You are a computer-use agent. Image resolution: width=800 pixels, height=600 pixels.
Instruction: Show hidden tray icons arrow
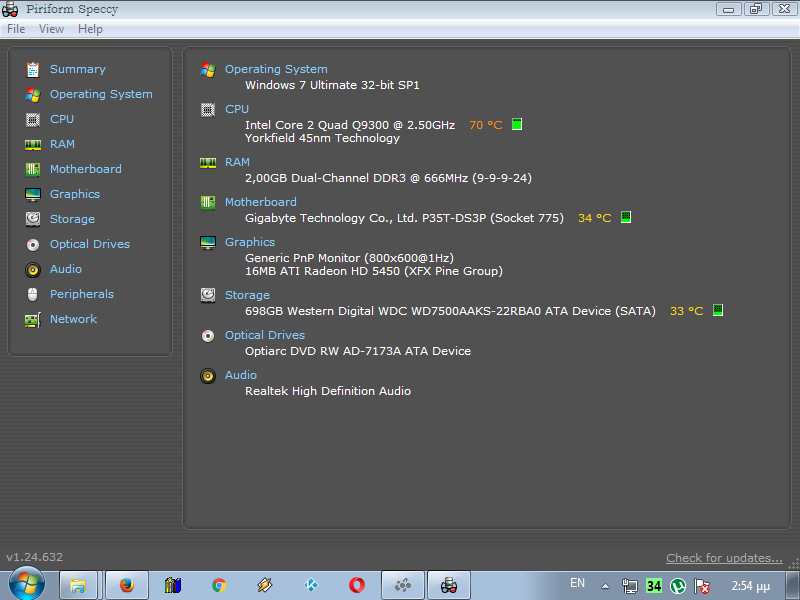coord(605,586)
